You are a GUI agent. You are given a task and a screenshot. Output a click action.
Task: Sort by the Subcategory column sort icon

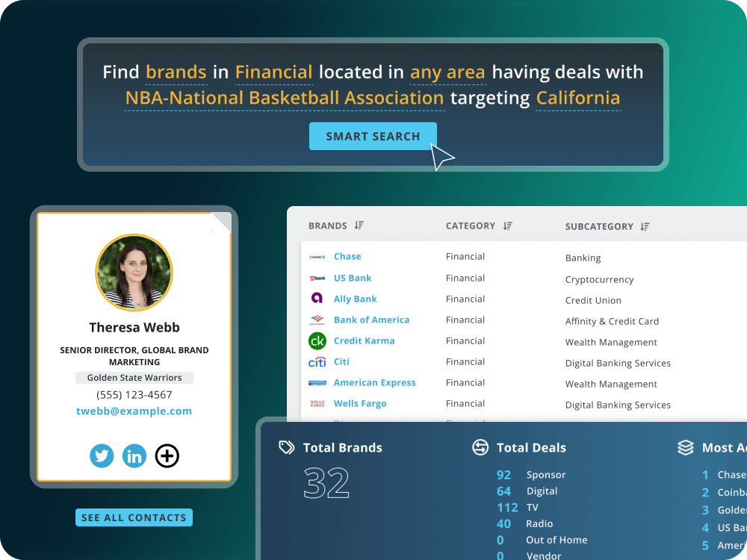[x=645, y=226]
